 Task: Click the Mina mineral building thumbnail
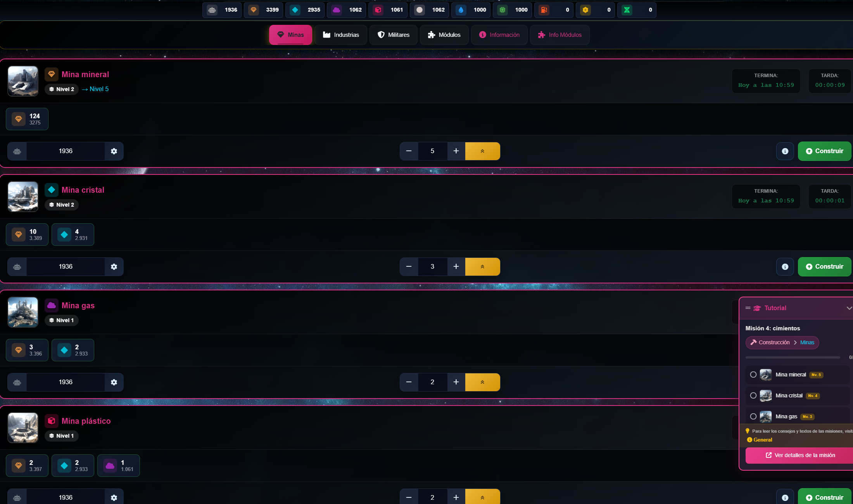23,81
